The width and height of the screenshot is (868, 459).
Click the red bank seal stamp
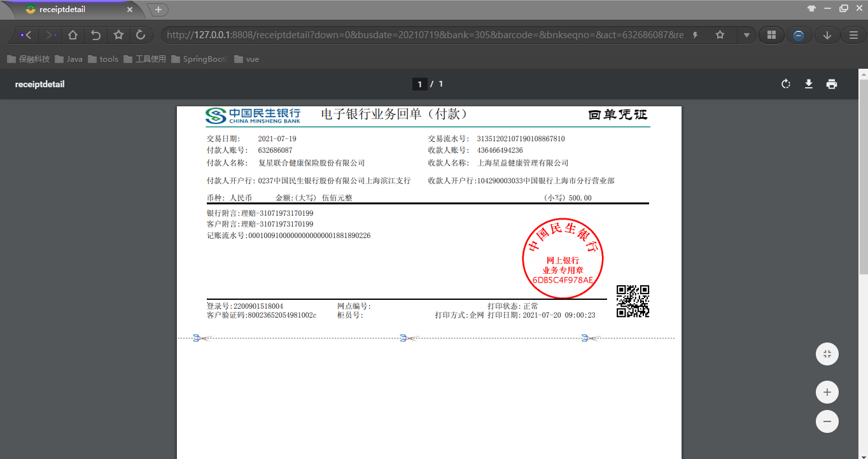click(x=563, y=258)
